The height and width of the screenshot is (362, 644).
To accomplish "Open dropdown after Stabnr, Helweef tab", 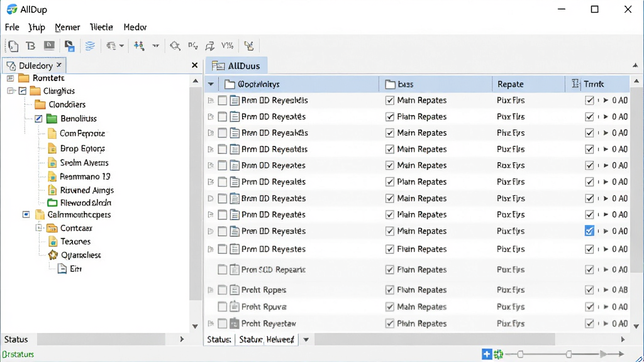I will coord(306,339).
